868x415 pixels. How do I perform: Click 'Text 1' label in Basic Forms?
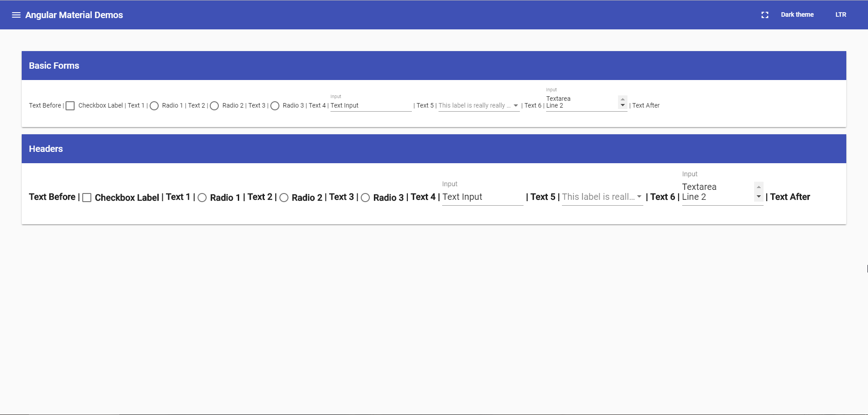pos(136,106)
